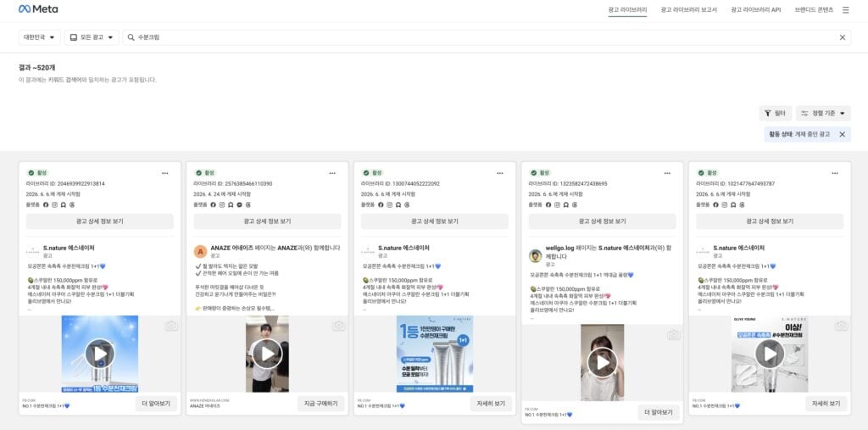The width and height of the screenshot is (868, 430).
Task: Click 더 알아보기 on wellgo.log ad
Action: tap(659, 412)
